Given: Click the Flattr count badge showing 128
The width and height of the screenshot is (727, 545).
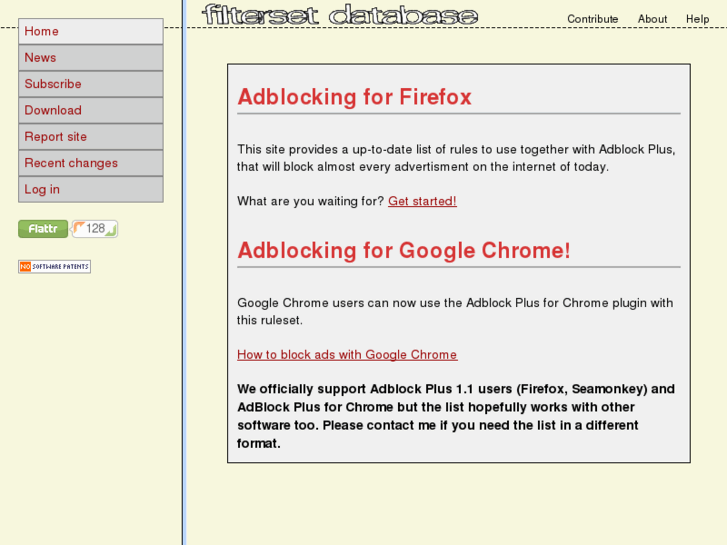Looking at the screenshot, I should (x=95, y=229).
